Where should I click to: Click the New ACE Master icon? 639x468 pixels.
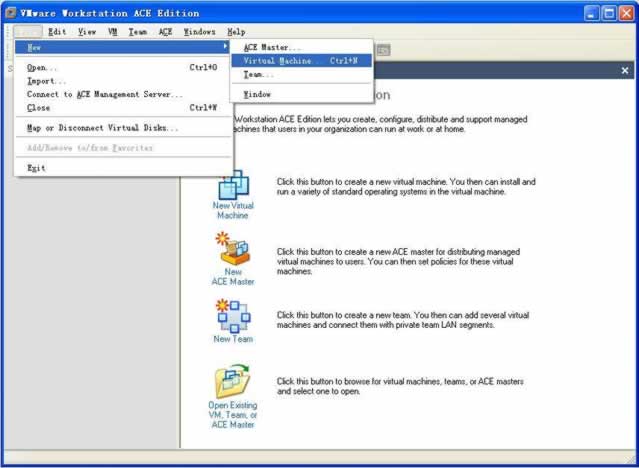tap(233, 249)
